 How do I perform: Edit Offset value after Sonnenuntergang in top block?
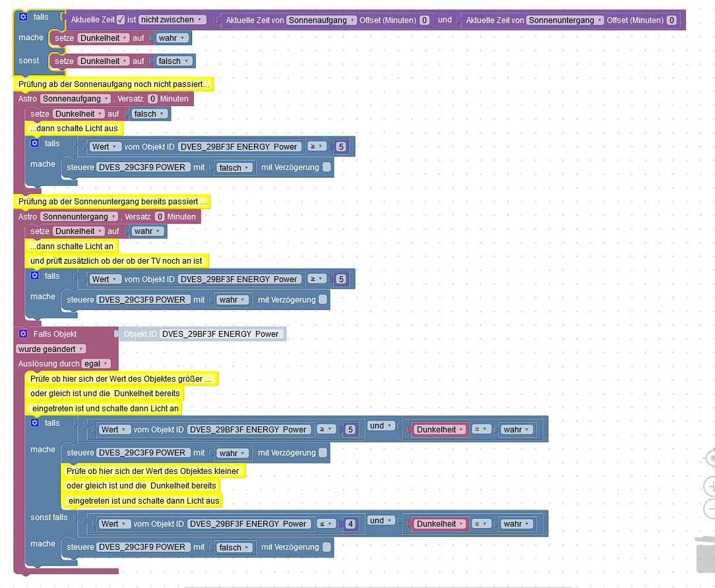(x=671, y=20)
